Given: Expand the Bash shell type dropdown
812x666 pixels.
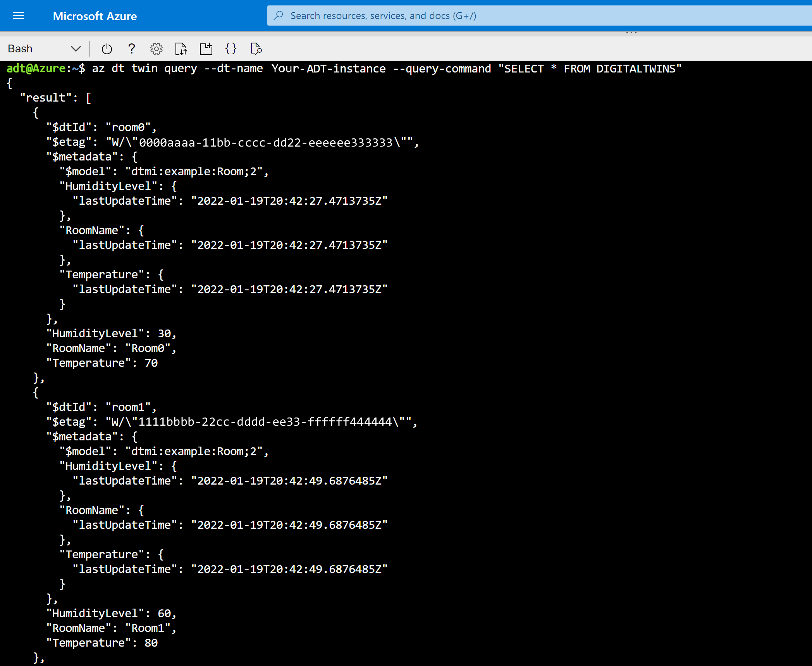Looking at the screenshot, I should click(x=44, y=49).
